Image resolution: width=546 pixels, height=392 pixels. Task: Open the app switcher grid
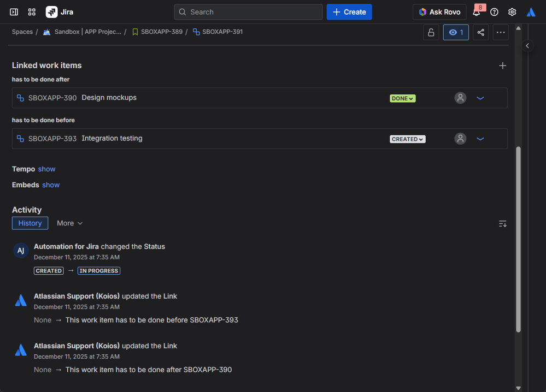pyautogui.click(x=32, y=12)
